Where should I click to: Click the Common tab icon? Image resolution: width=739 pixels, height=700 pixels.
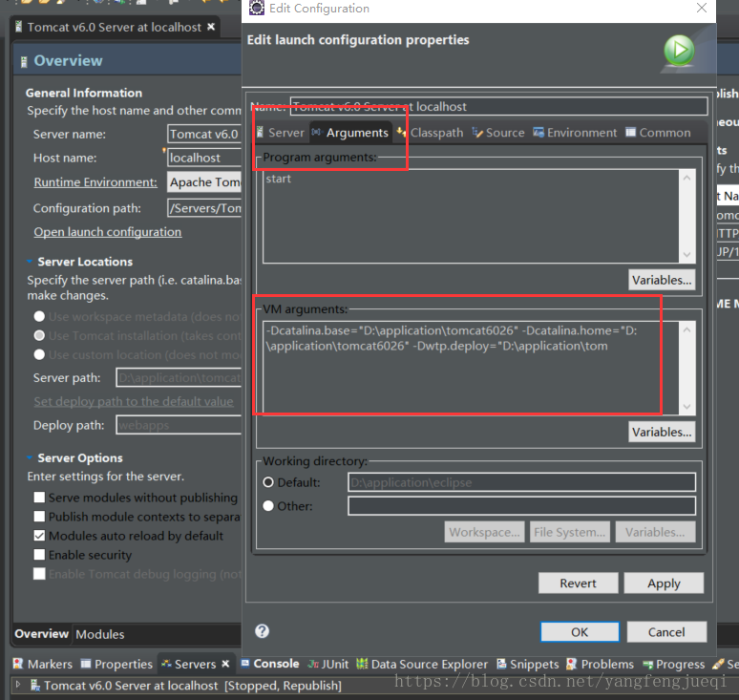pos(630,132)
